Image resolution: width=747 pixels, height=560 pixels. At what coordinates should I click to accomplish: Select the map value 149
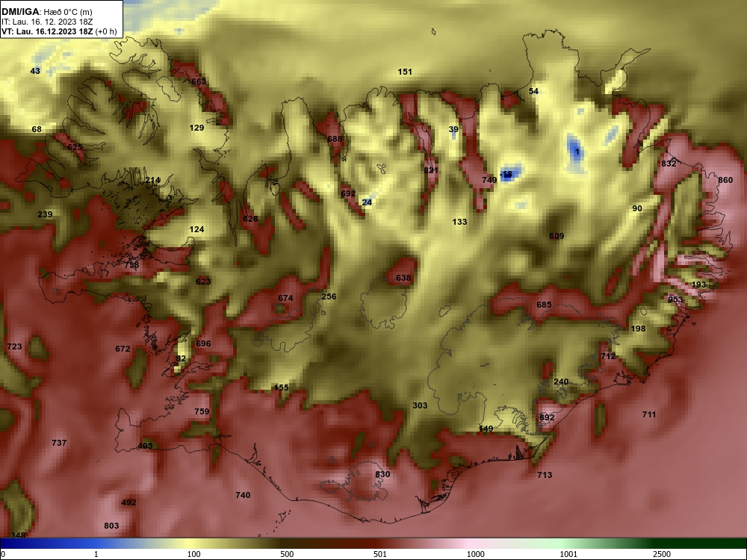486,428
